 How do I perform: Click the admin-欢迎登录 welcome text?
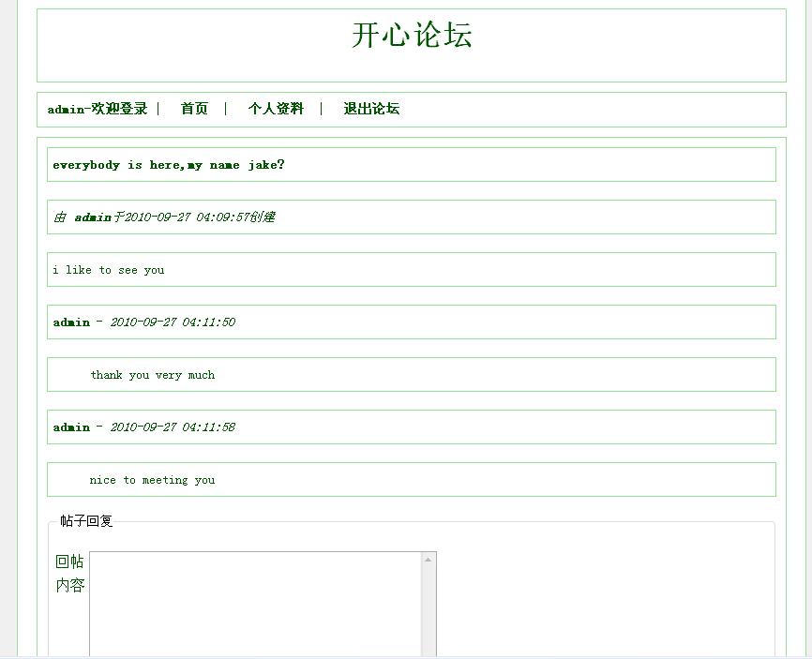(x=98, y=109)
